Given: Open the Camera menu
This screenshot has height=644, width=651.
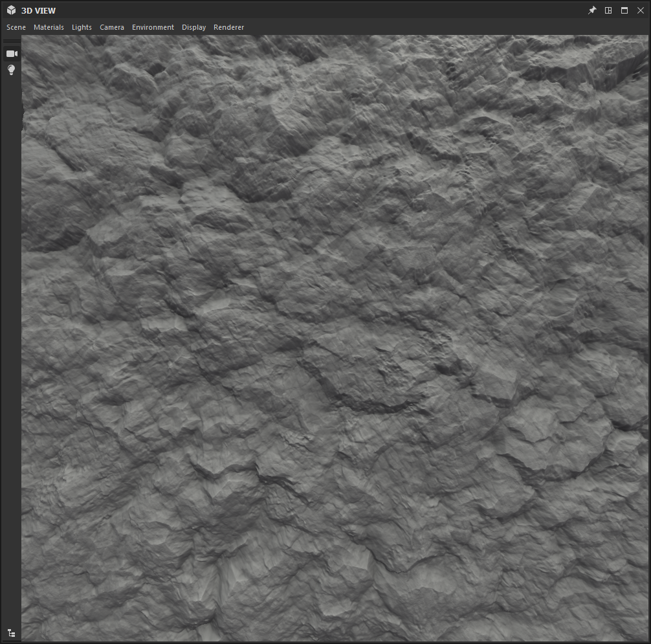Looking at the screenshot, I should pyautogui.click(x=112, y=27).
